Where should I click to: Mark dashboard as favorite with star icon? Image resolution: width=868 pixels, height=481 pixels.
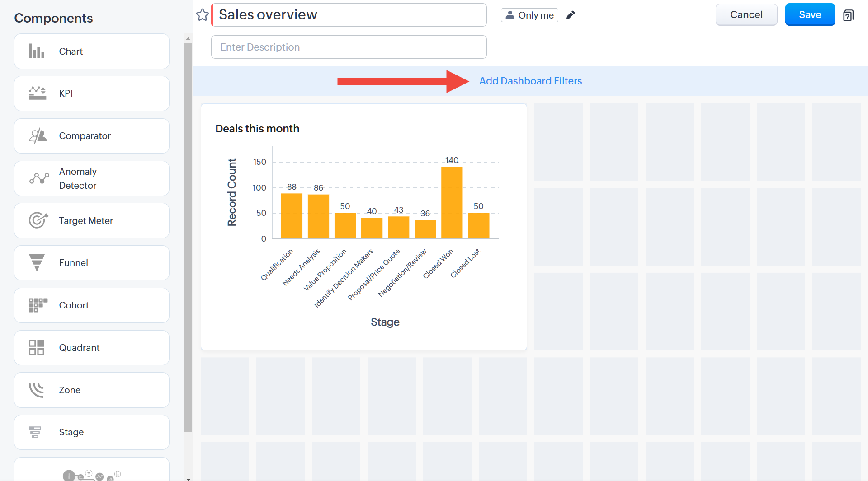[203, 15]
